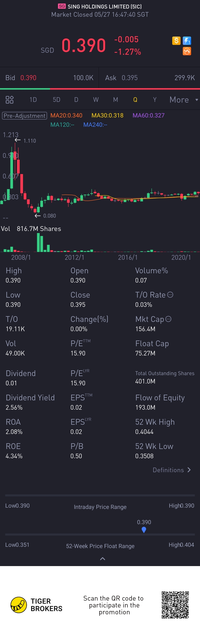Tap the blue lightning bolt icon
Viewport: 200px width, 644px height.
pyautogui.click(x=187, y=40)
